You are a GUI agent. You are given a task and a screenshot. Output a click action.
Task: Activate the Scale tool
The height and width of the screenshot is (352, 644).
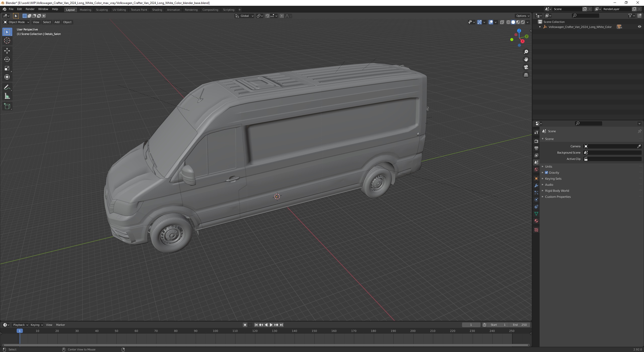click(7, 68)
